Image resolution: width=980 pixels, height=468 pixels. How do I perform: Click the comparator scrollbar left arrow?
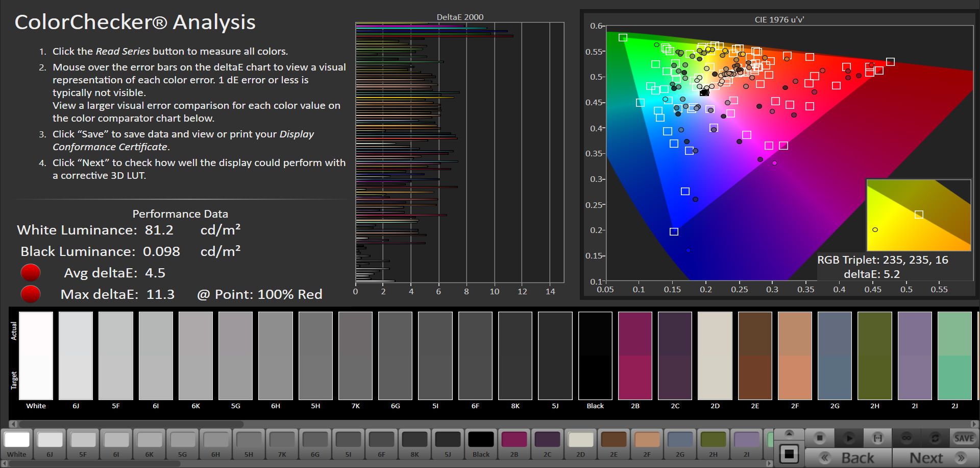pos(13,424)
